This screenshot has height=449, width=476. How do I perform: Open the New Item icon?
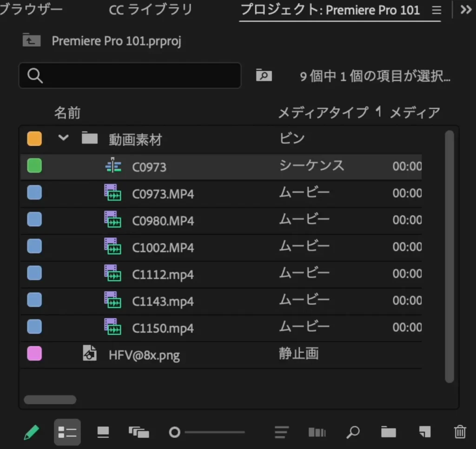coord(423,432)
